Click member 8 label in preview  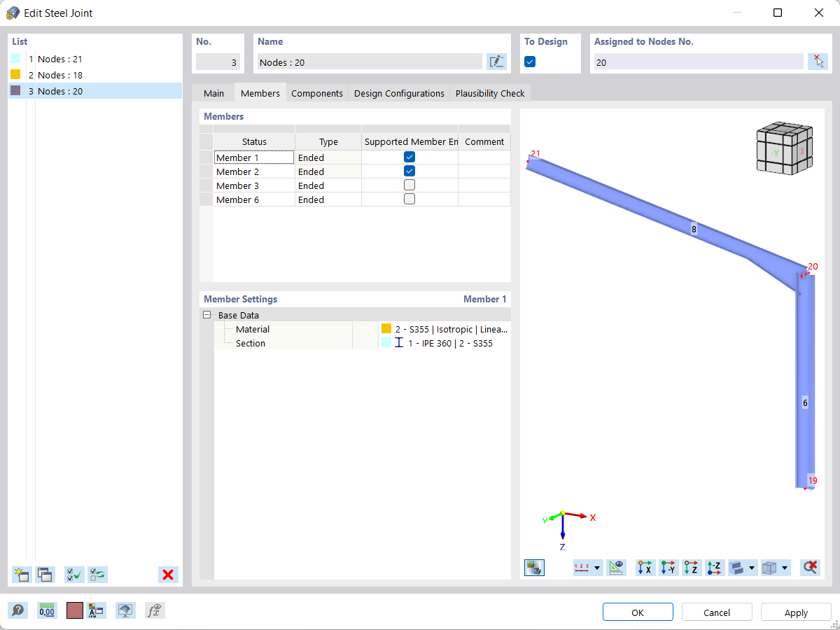point(694,229)
